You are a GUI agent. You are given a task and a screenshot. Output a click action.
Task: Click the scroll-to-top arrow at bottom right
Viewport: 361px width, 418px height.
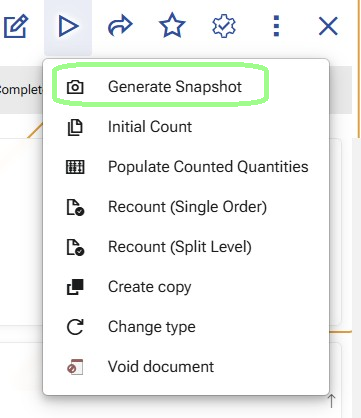(331, 401)
